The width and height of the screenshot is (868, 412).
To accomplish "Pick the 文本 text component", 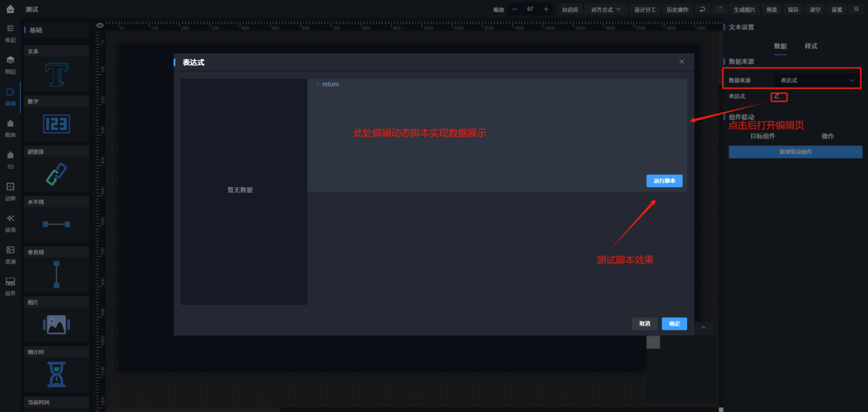I will tap(56, 69).
